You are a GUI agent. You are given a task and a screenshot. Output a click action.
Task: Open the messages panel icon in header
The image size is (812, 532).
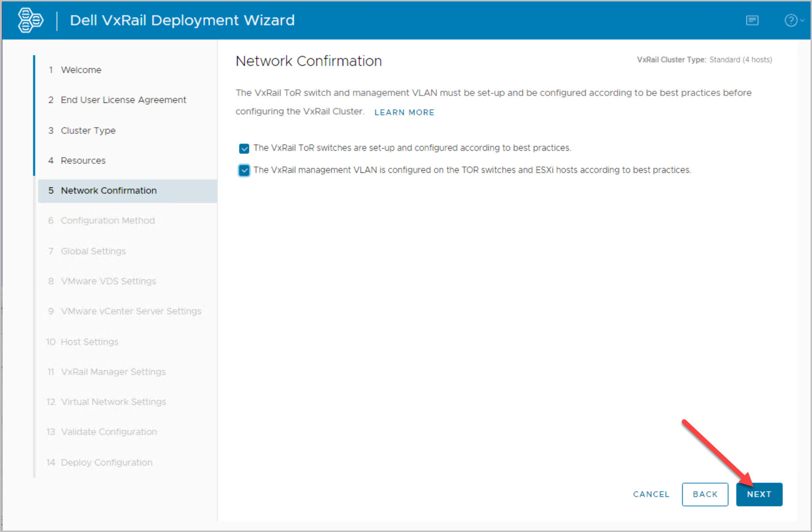pyautogui.click(x=752, y=20)
